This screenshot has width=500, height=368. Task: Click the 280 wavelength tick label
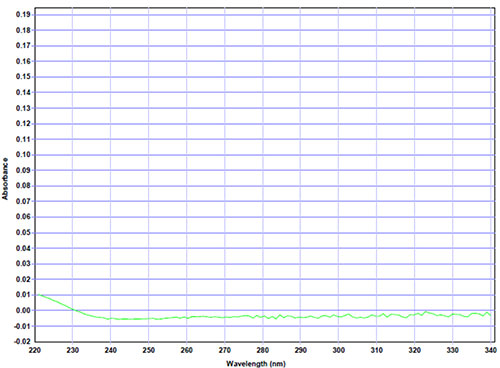point(263,350)
